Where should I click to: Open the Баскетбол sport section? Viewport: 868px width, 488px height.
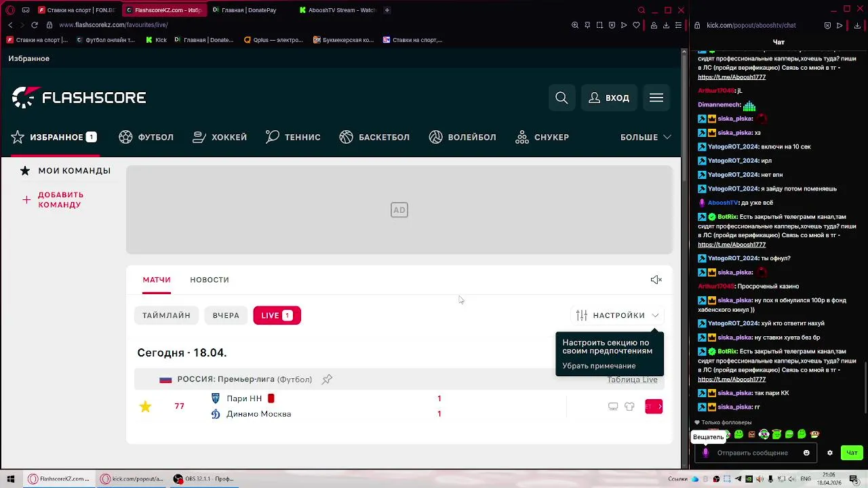pyautogui.click(x=374, y=137)
